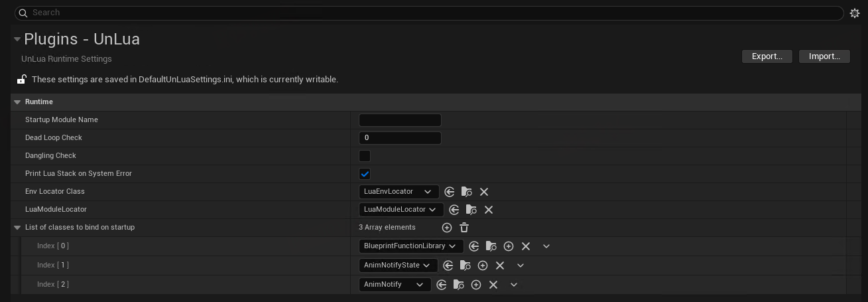
Task: Open the AnimNotifyState class dropdown
Action: (x=399, y=265)
